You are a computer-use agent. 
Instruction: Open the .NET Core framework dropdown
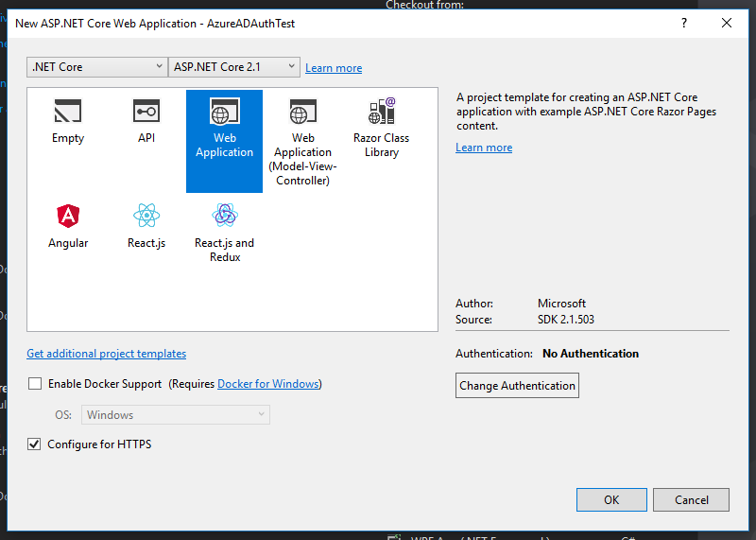(x=97, y=66)
